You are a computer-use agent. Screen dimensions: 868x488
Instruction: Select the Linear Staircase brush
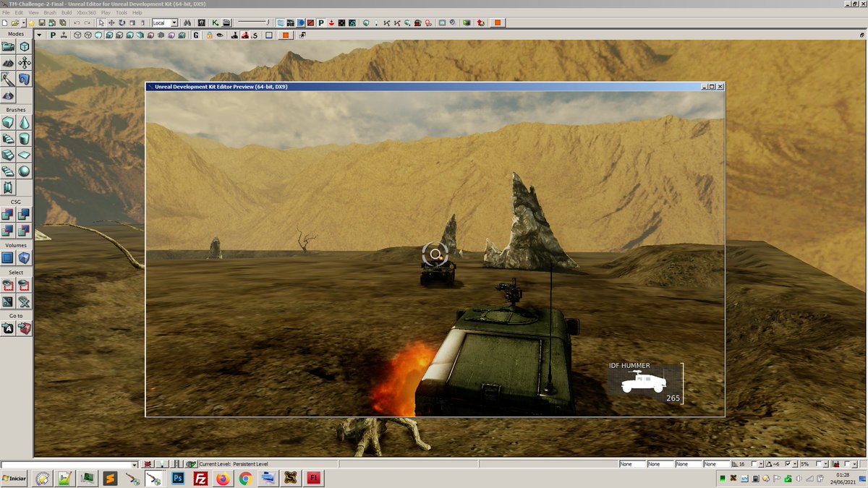click(x=8, y=155)
